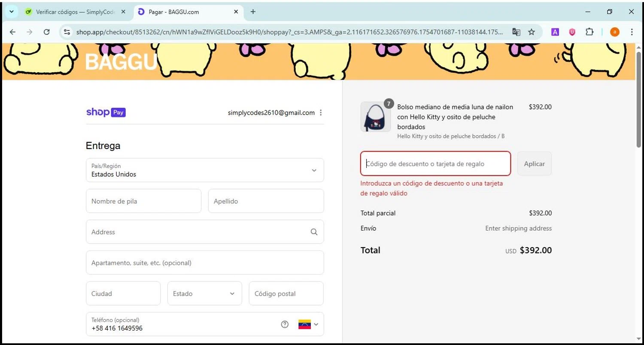Open Chrome three-dot menu
Screen dimensions: 644x345
coord(632,32)
